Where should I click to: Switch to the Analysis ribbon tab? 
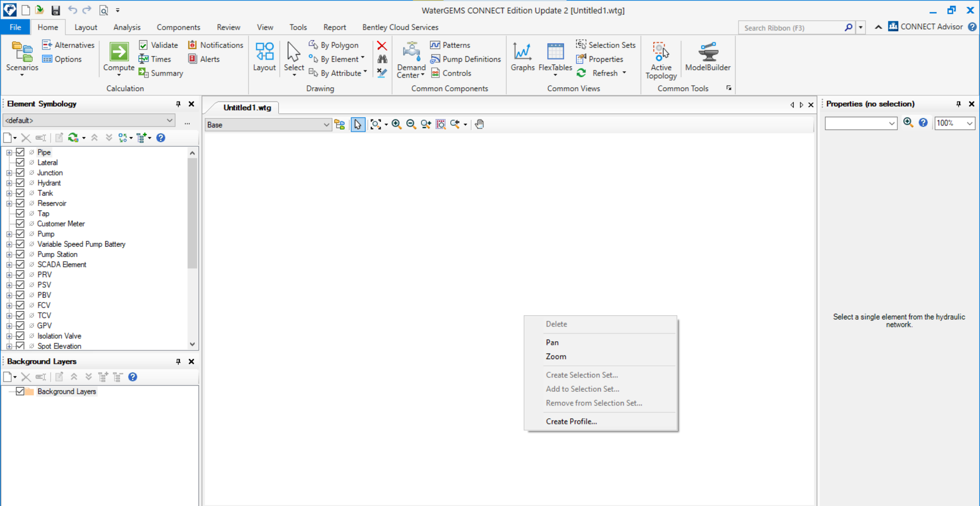[127, 28]
